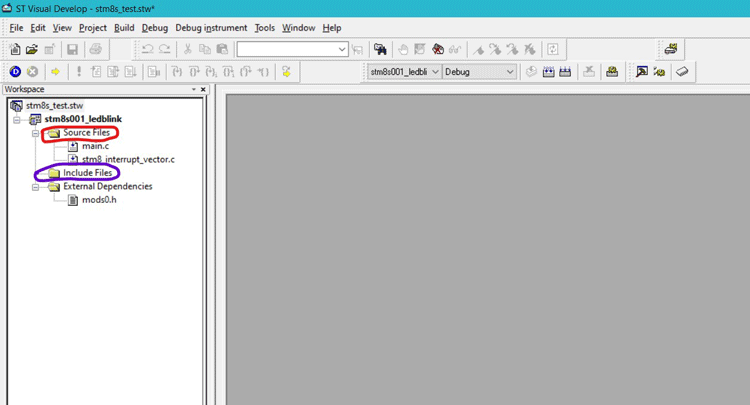The height and width of the screenshot is (405, 750).
Task: Collapse the External Dependencies folder
Action: tap(34, 186)
